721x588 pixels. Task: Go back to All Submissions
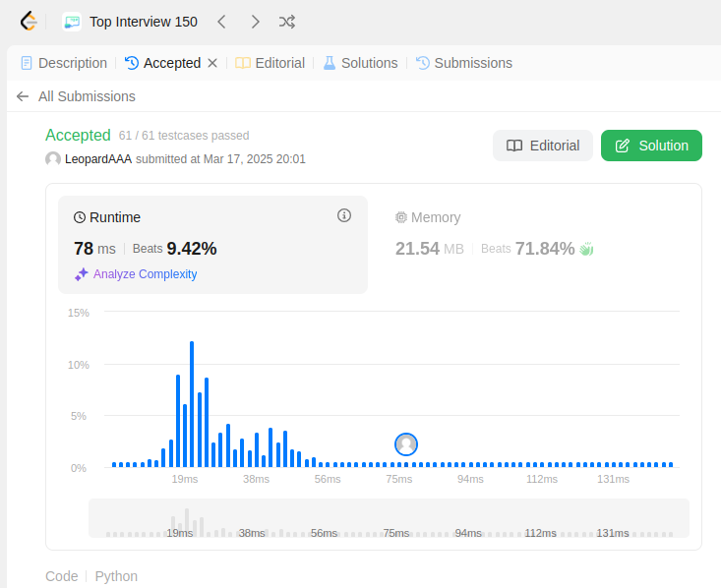[x=87, y=96]
